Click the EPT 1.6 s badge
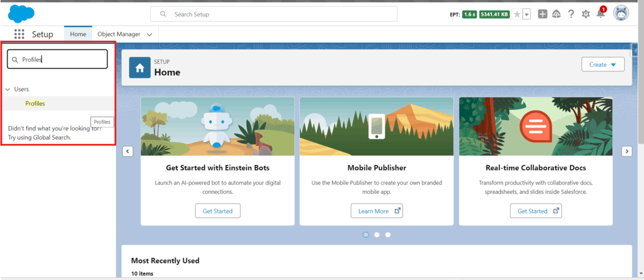 (469, 15)
